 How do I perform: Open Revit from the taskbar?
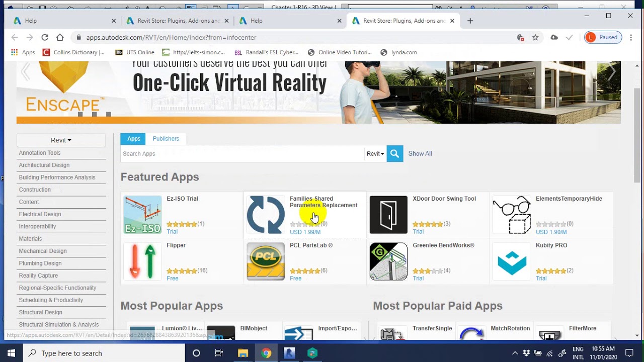289,353
